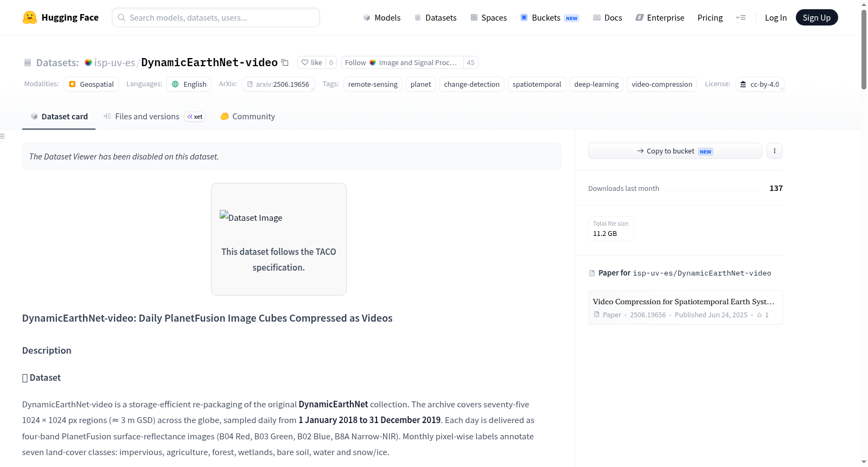Open the Enterprise page

[660, 17]
